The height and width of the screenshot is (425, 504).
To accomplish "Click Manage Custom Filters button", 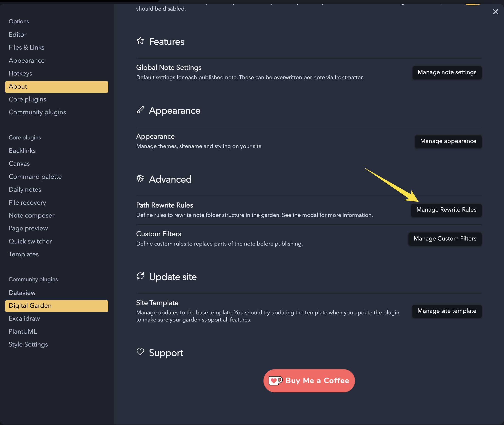I will point(445,239).
